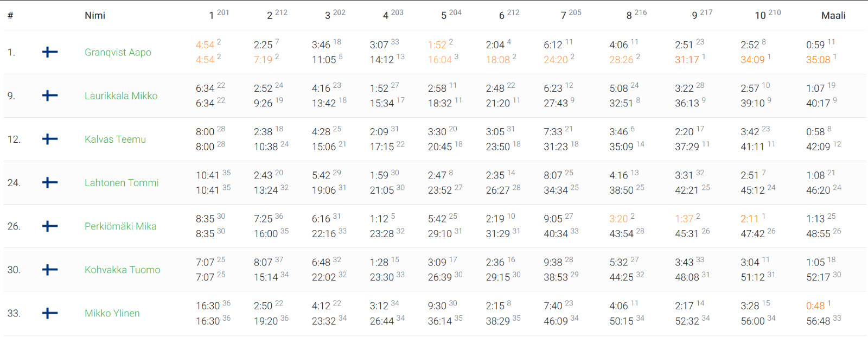868x337 pixels.
Task: Open Lahtonen Tommi's runner link
Action: click(x=122, y=183)
